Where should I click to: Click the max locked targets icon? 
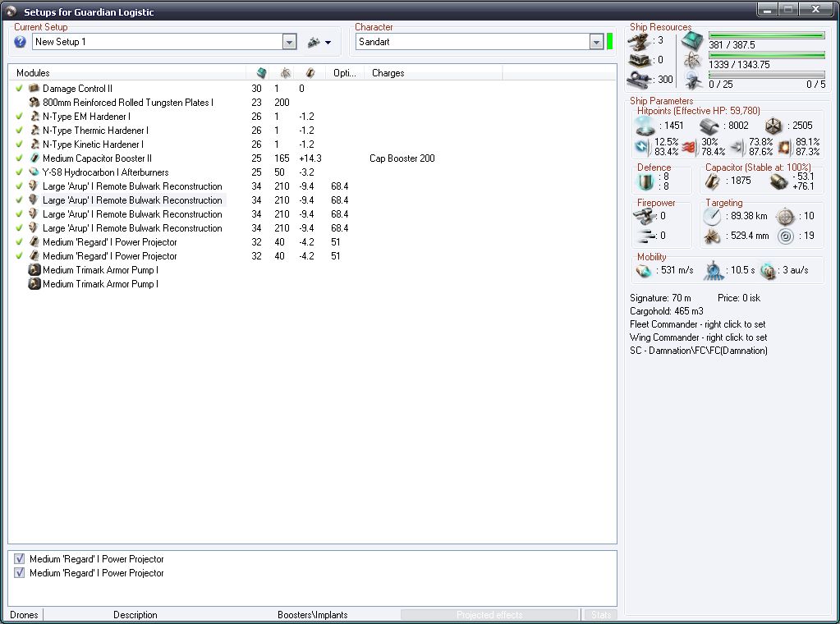785,217
